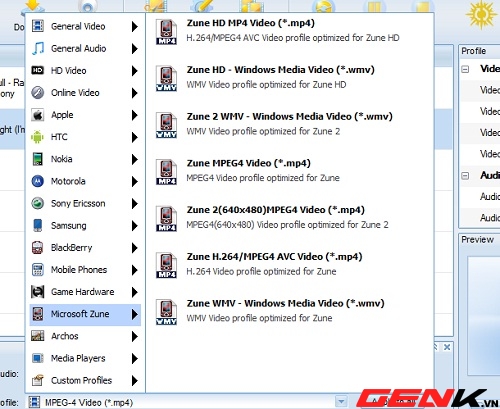Click the sun icon in the toolbar
This screenshot has width=500, height=409.
[x=481, y=14]
